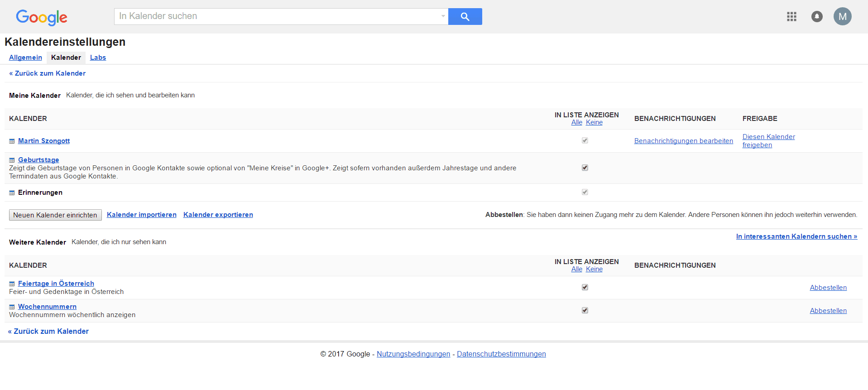
Task: Click the Google logo
Action: click(x=42, y=17)
